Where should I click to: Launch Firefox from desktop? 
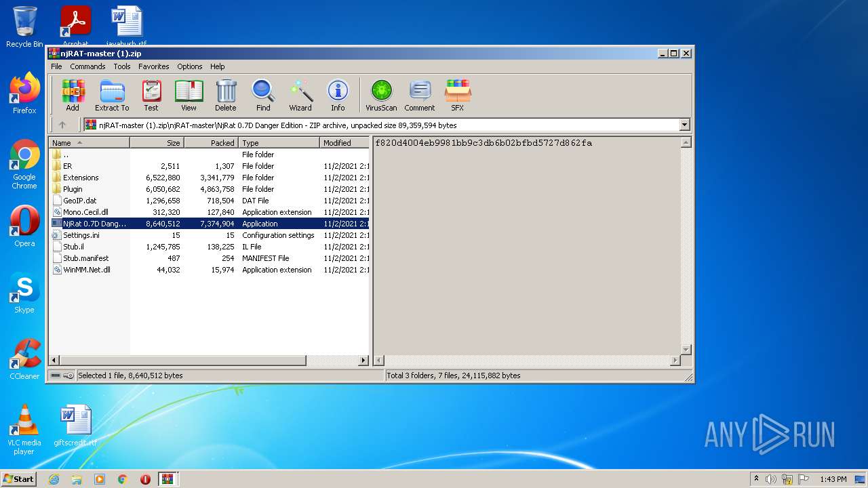[x=24, y=94]
